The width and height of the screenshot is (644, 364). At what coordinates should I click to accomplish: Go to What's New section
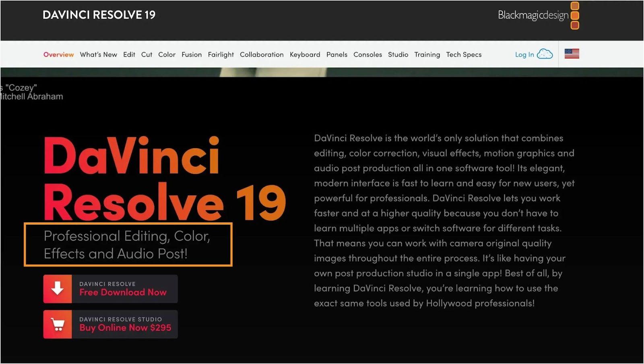[x=99, y=54]
